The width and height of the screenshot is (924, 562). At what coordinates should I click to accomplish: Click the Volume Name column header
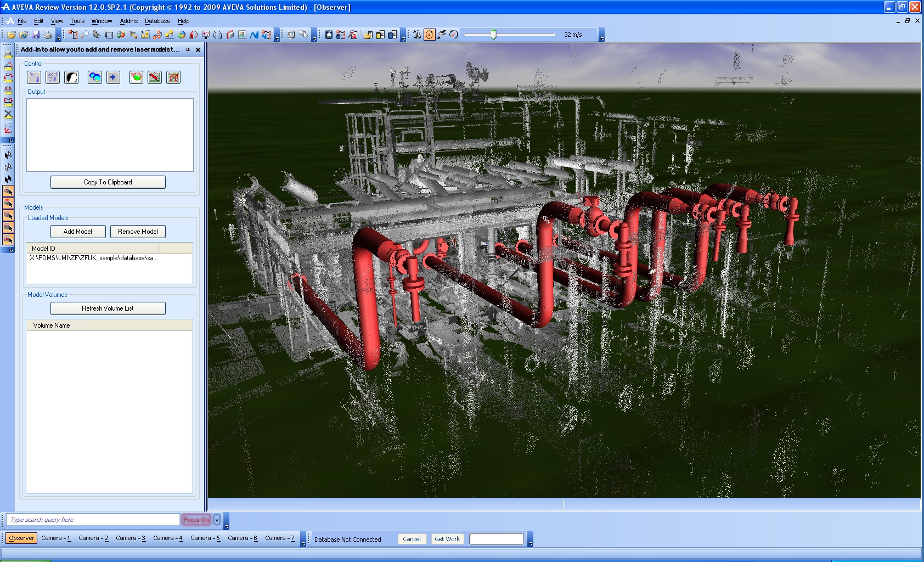(x=55, y=325)
